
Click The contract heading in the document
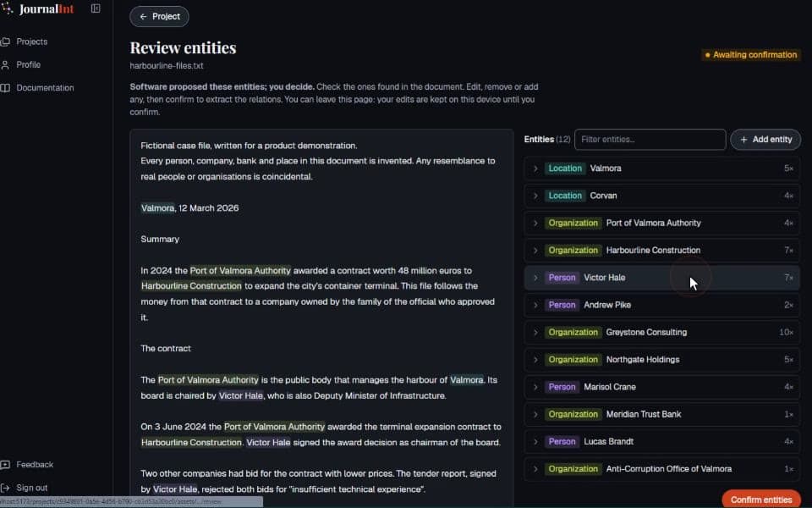coord(166,348)
